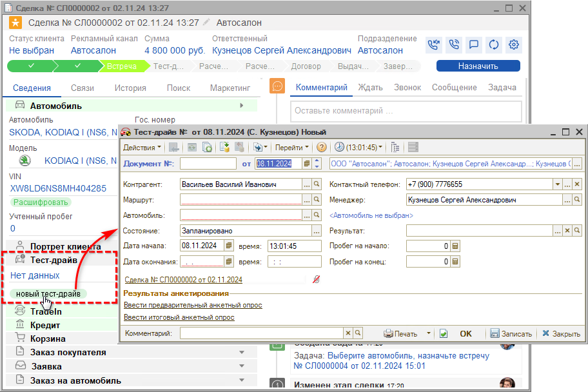Click the outgoing phone call icon in deal header
This screenshot has width=588, height=392.
pyautogui.click(x=454, y=44)
